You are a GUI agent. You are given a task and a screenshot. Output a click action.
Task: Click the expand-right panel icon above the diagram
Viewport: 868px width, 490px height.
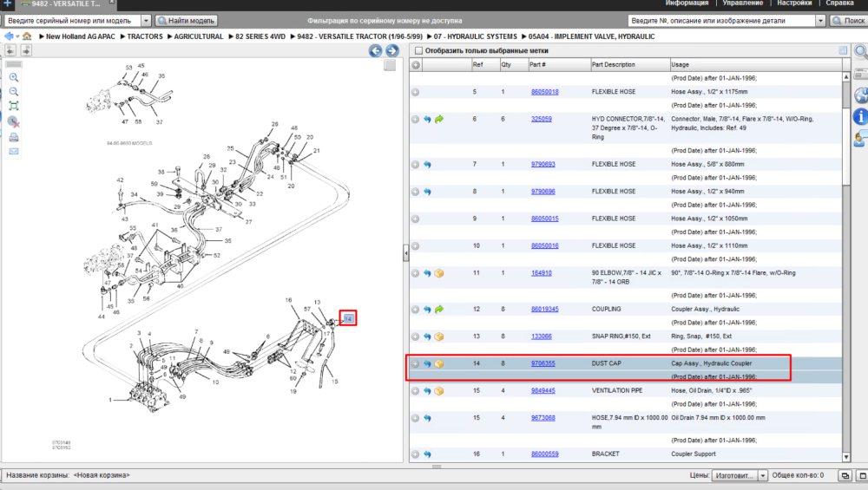coord(26,50)
